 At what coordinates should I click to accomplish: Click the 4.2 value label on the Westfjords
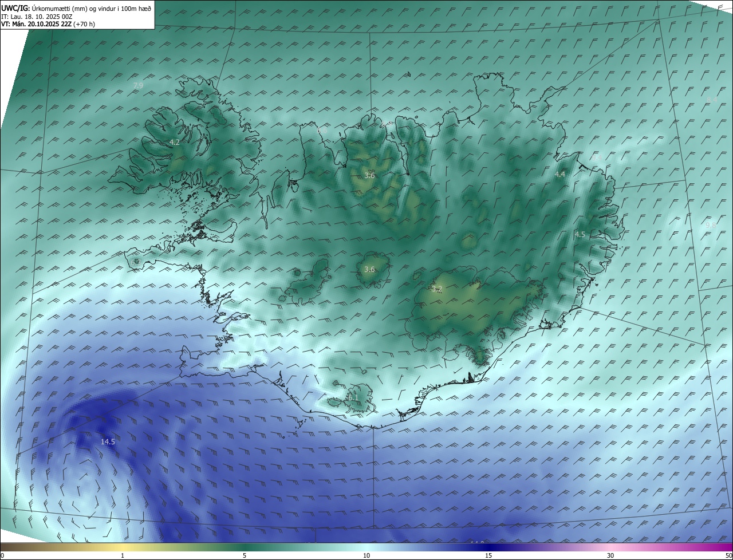pyautogui.click(x=175, y=142)
